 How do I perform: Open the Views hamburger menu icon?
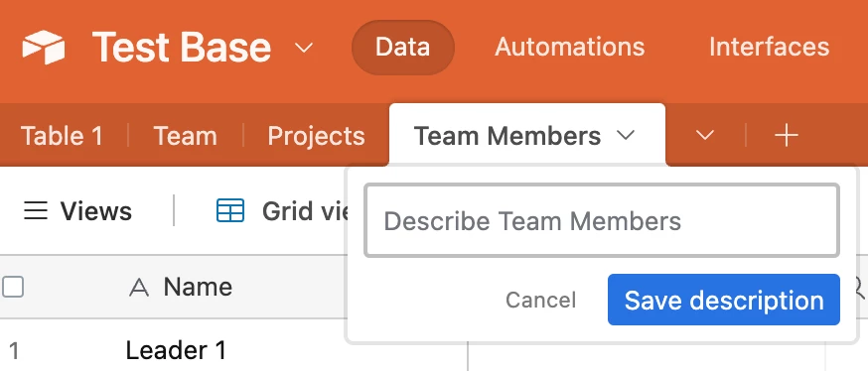point(36,211)
